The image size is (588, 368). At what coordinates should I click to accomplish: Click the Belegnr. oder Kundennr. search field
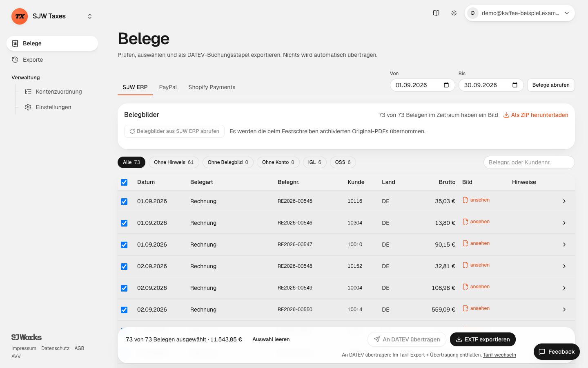(529, 162)
